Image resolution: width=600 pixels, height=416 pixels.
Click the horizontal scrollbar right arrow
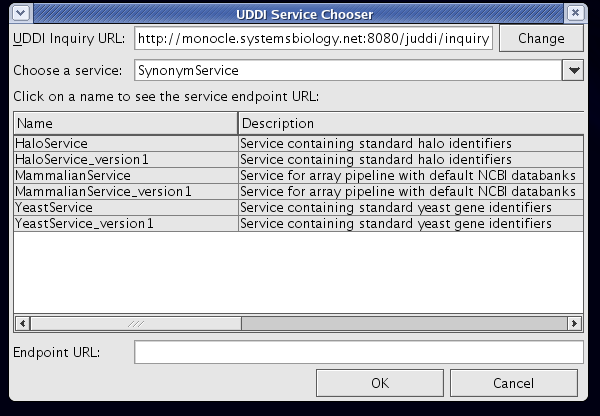[x=575, y=323]
